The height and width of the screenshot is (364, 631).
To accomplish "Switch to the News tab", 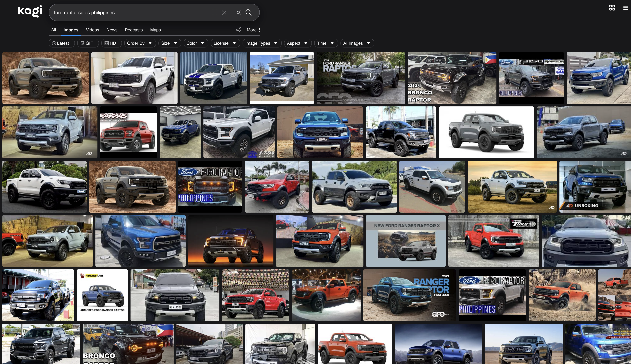I will click(x=112, y=30).
